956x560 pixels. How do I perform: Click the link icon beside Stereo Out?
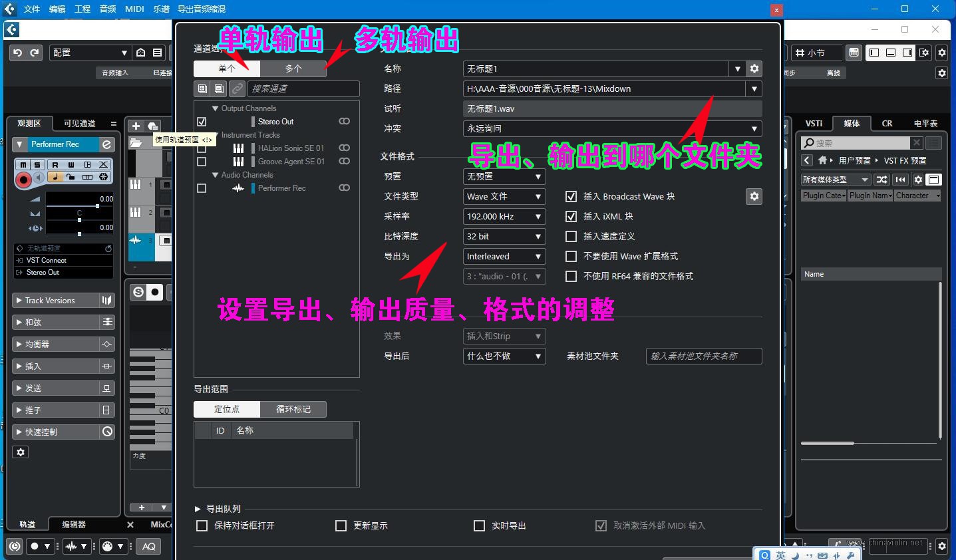344,122
